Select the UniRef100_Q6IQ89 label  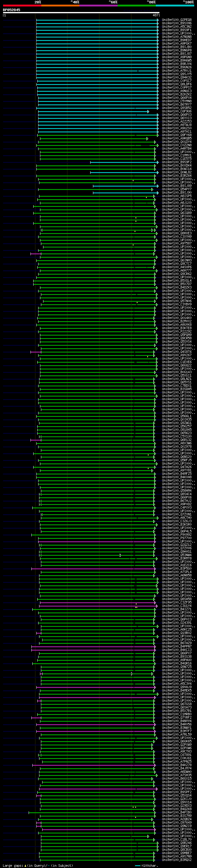click(177, 213)
